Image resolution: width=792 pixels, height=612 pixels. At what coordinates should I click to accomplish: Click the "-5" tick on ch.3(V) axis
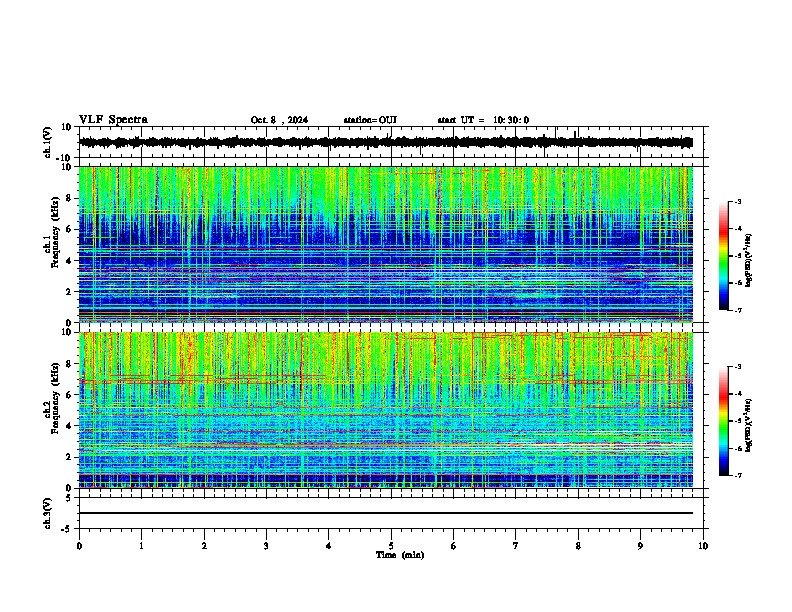click(67, 528)
